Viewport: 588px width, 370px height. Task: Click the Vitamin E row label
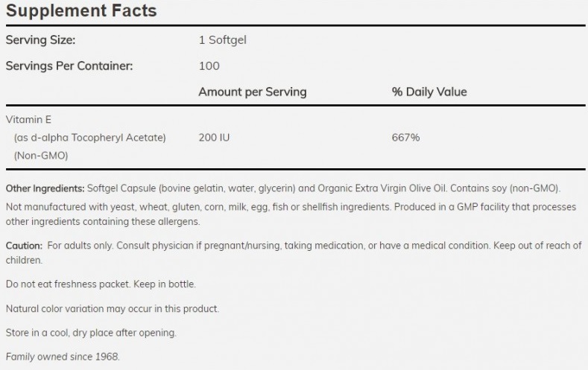[28, 119]
